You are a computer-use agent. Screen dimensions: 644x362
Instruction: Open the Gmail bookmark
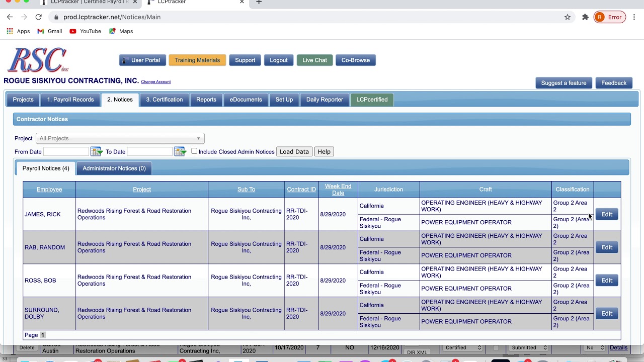pyautogui.click(x=49, y=31)
